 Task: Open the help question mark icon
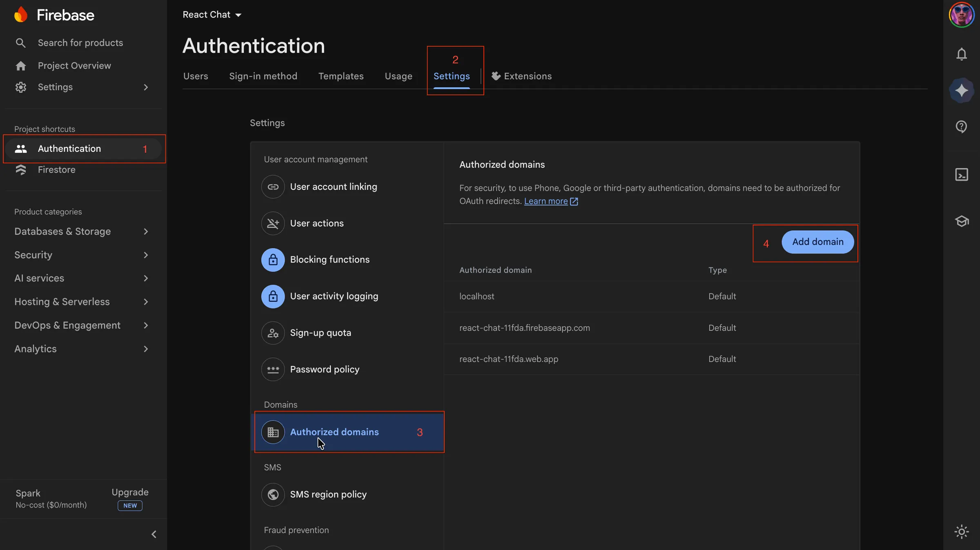click(962, 127)
